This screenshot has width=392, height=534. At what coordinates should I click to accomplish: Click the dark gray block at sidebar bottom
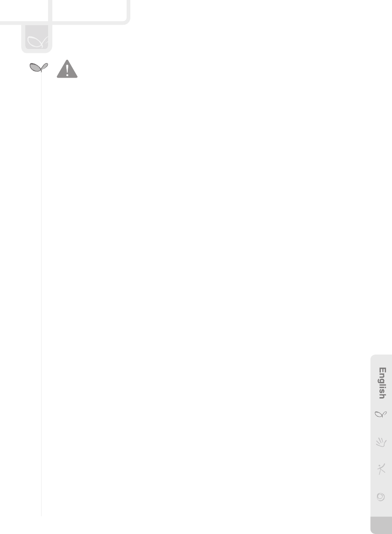coord(381,525)
